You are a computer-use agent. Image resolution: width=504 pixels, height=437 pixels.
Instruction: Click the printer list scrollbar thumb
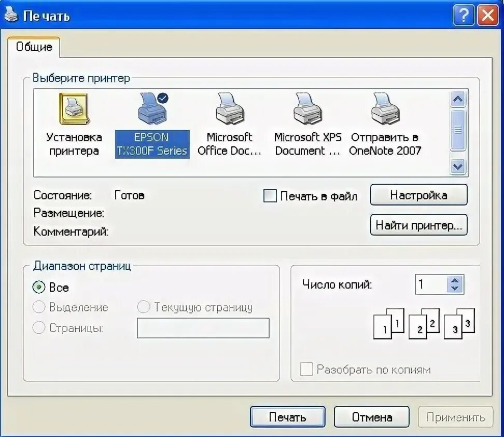point(458,130)
